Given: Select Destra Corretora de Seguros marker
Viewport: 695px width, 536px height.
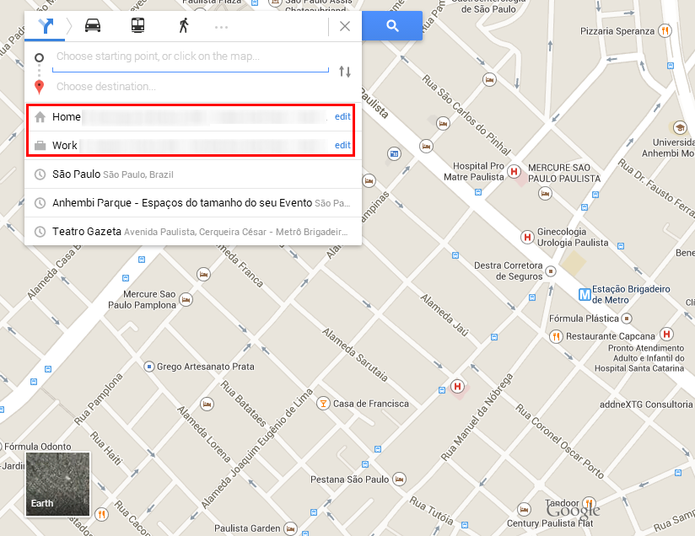Looking at the screenshot, I should [x=551, y=270].
